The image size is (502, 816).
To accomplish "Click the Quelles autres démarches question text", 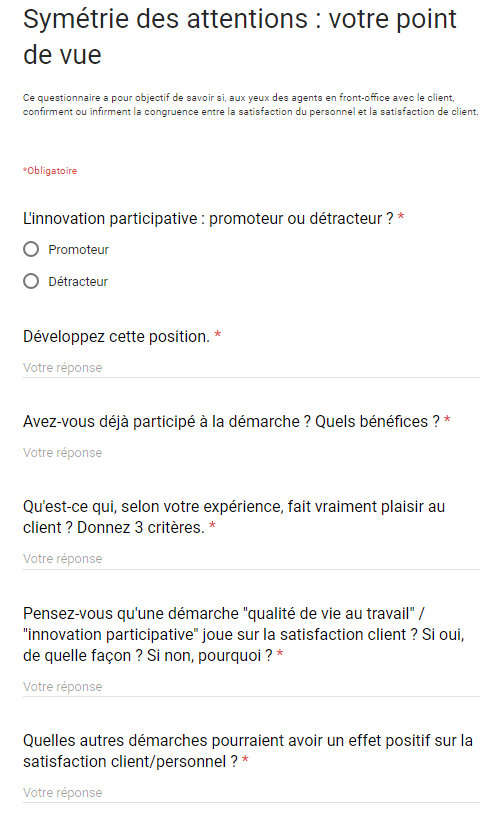I will (248, 750).
